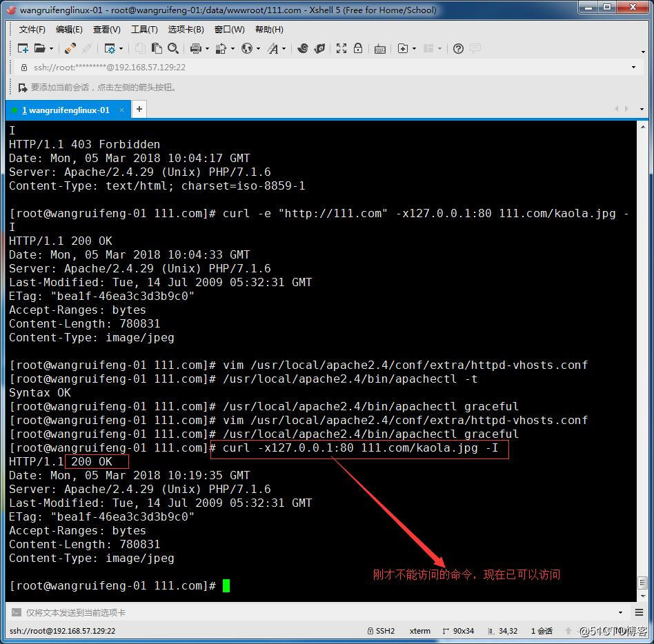Click the Paste clipboard icon

pos(157,49)
